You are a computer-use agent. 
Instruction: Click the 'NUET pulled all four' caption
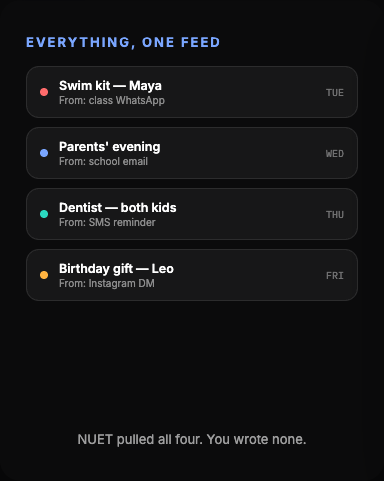[x=192, y=439]
